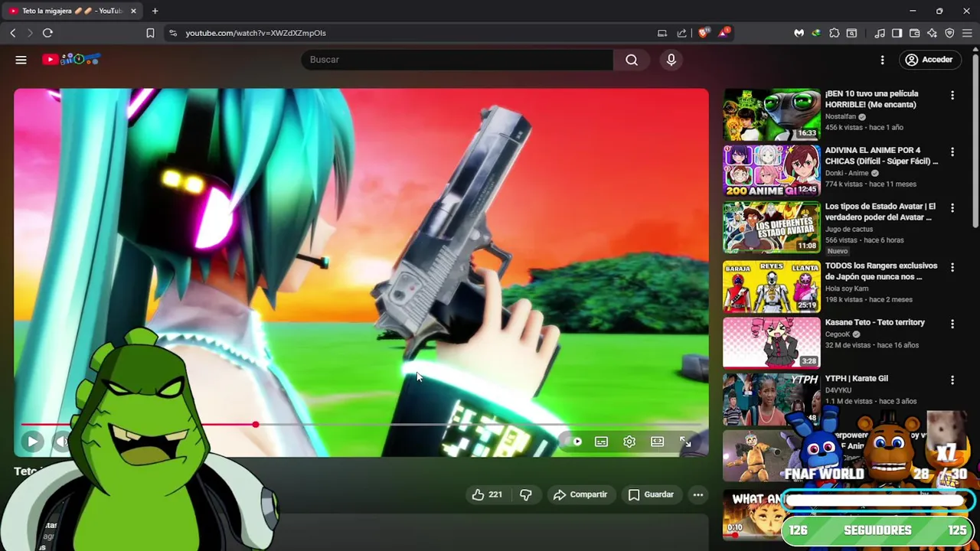Click the search magnifier button
Screen dimensions: 980x551
pos(632,60)
